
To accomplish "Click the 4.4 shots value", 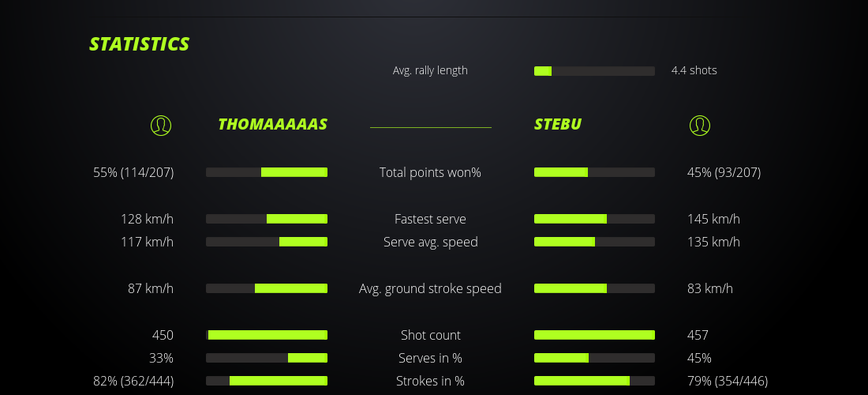I will click(694, 70).
